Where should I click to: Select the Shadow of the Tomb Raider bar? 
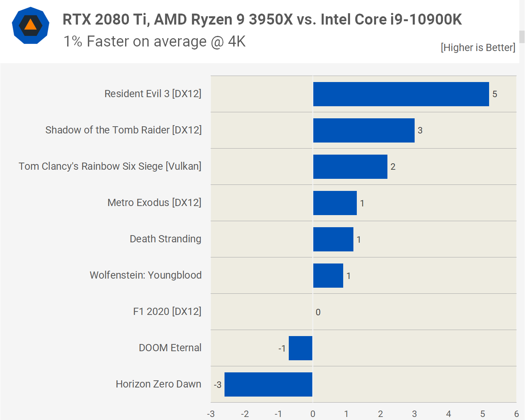point(364,130)
